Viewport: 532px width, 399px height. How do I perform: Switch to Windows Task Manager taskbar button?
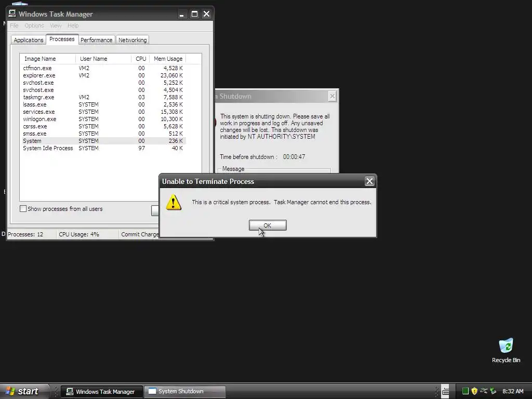point(101,392)
